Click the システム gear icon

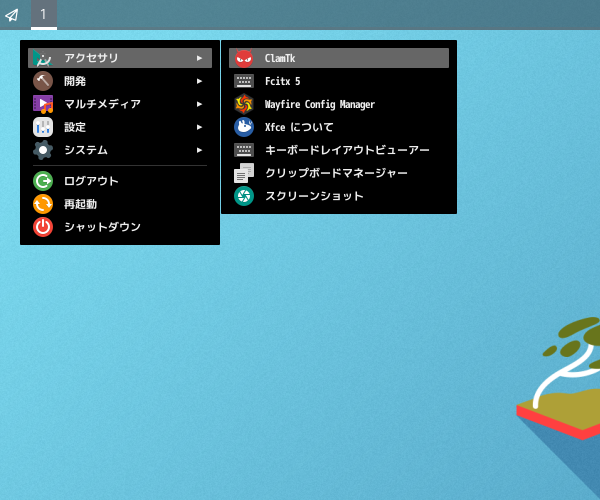42,150
